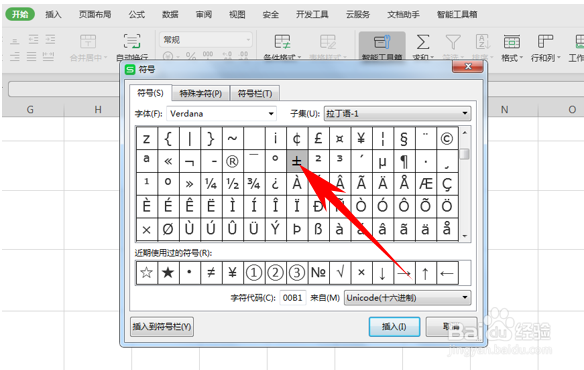This screenshot has height=370, width=584.
Task: Select the pound £ symbol
Action: [x=318, y=139]
